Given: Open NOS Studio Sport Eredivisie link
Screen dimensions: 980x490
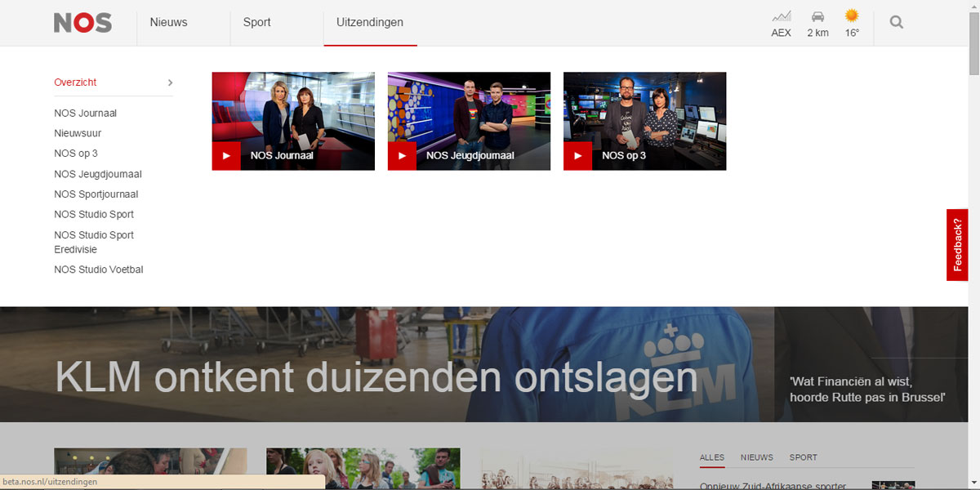Looking at the screenshot, I should tap(94, 242).
